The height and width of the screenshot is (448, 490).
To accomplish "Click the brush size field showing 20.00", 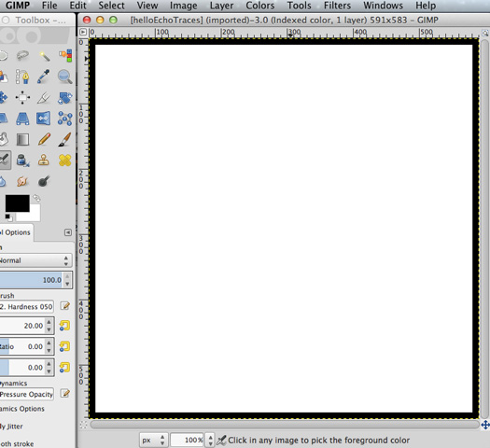I will coord(22,326).
